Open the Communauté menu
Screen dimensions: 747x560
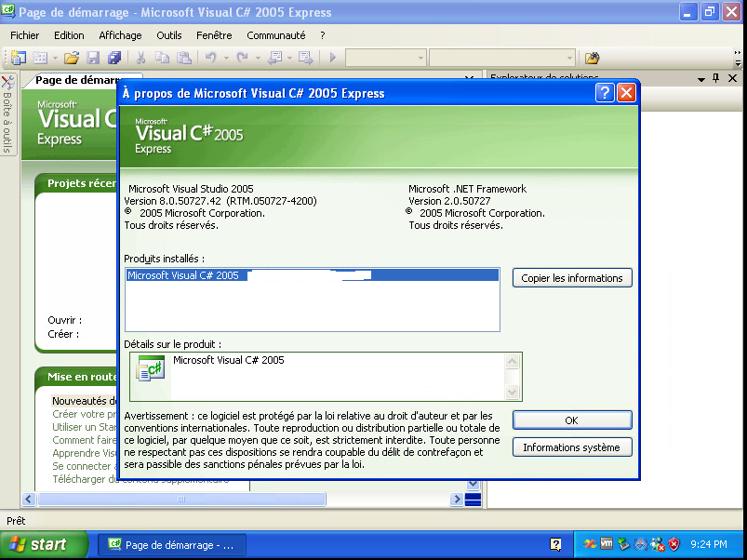[276, 35]
